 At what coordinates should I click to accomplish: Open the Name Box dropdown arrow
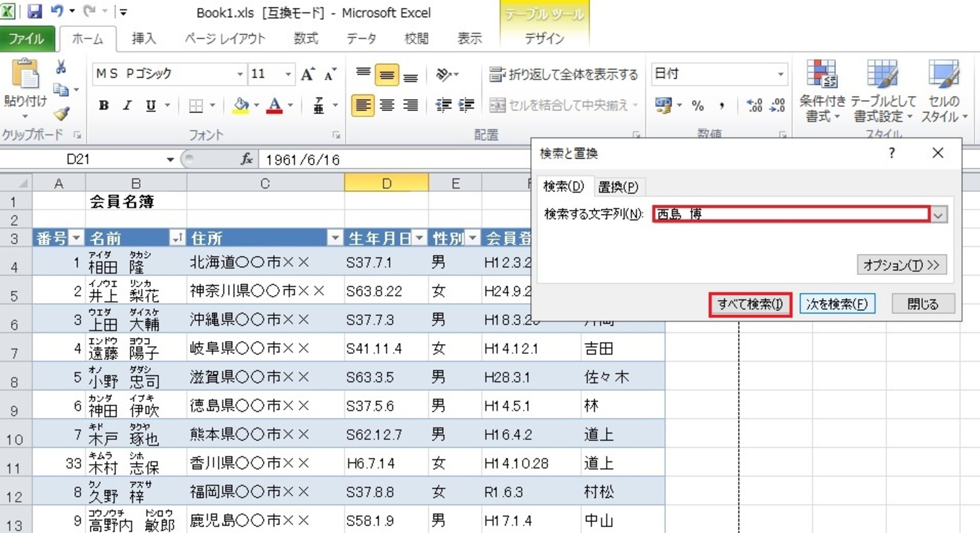[x=170, y=159]
